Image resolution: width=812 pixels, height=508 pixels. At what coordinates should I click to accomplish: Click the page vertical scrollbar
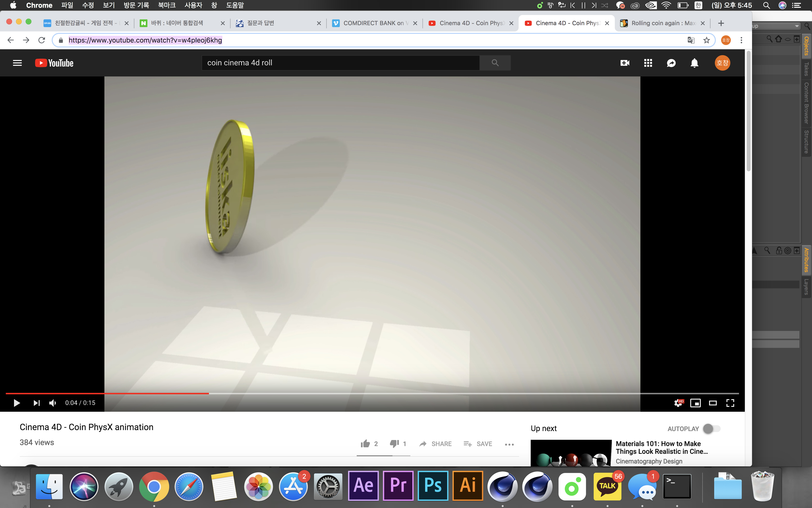748,111
